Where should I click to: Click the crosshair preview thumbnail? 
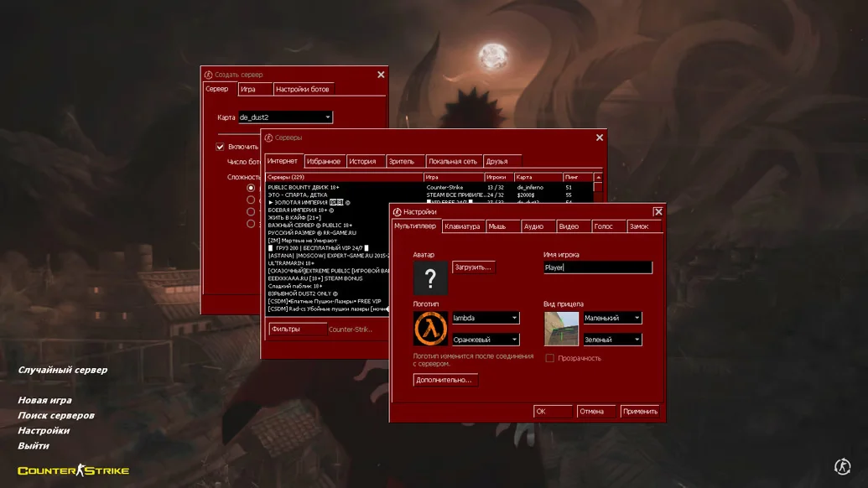click(x=561, y=329)
